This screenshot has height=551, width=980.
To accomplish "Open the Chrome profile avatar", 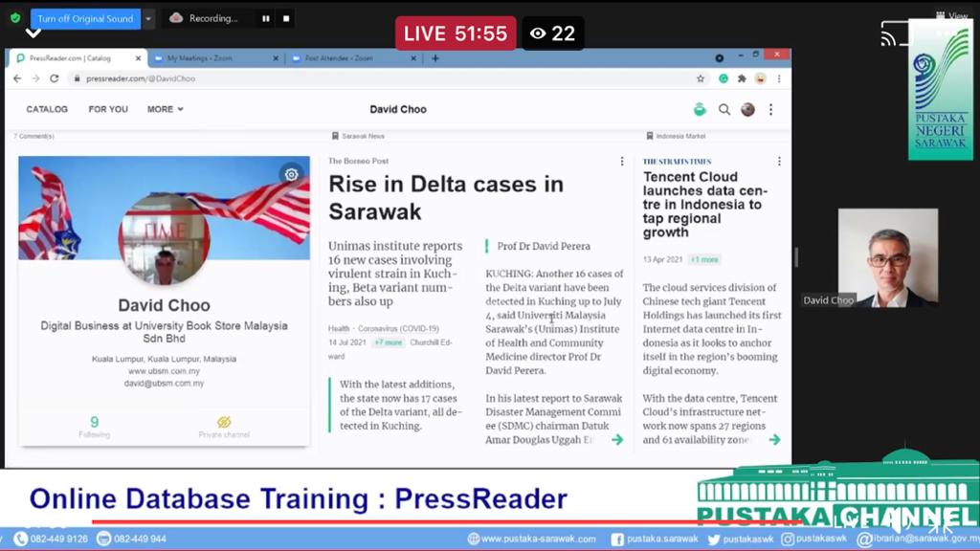I will point(761,78).
